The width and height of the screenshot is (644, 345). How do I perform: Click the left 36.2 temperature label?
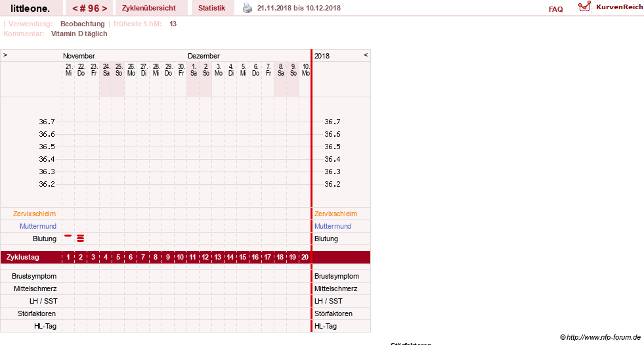click(47, 184)
